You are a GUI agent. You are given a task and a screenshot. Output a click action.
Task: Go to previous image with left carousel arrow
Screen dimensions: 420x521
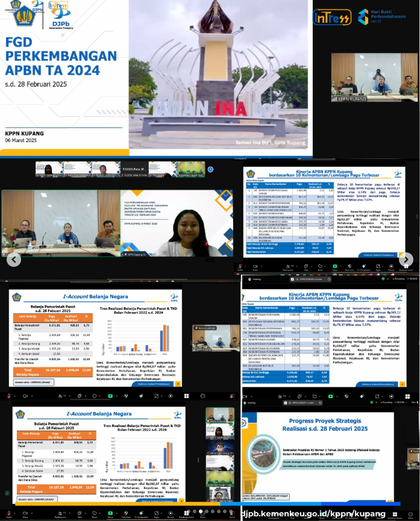coord(13,260)
